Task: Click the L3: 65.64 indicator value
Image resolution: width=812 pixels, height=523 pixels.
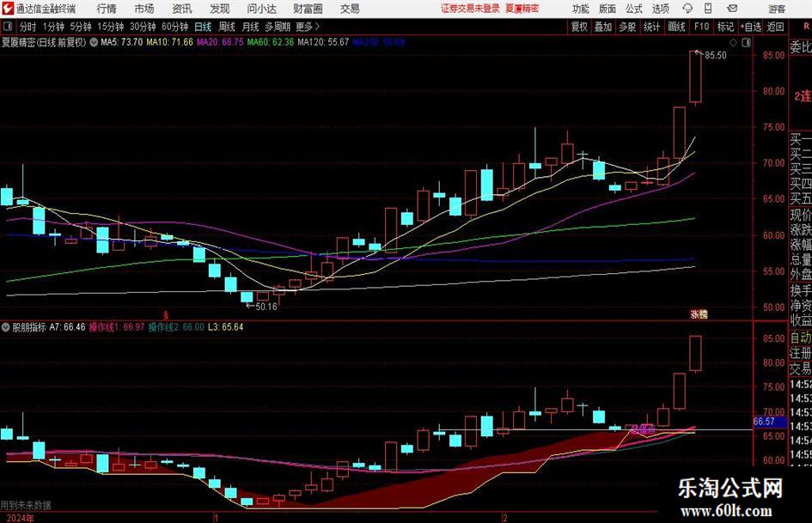Action: tap(226, 327)
